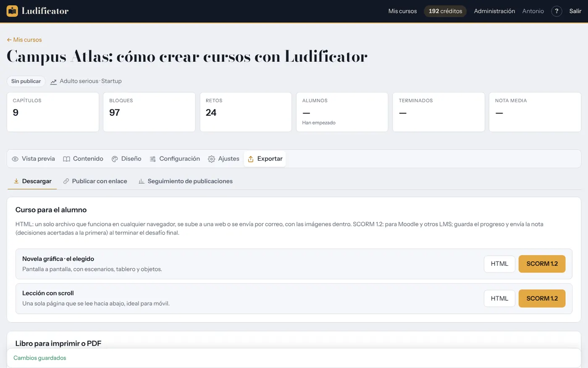Click the Retos stat card
This screenshot has width=588, height=368.
click(246, 112)
